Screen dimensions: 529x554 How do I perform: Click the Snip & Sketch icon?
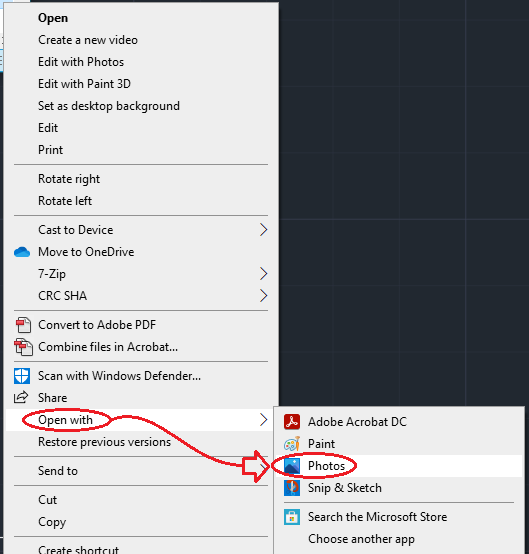pyautogui.click(x=292, y=488)
